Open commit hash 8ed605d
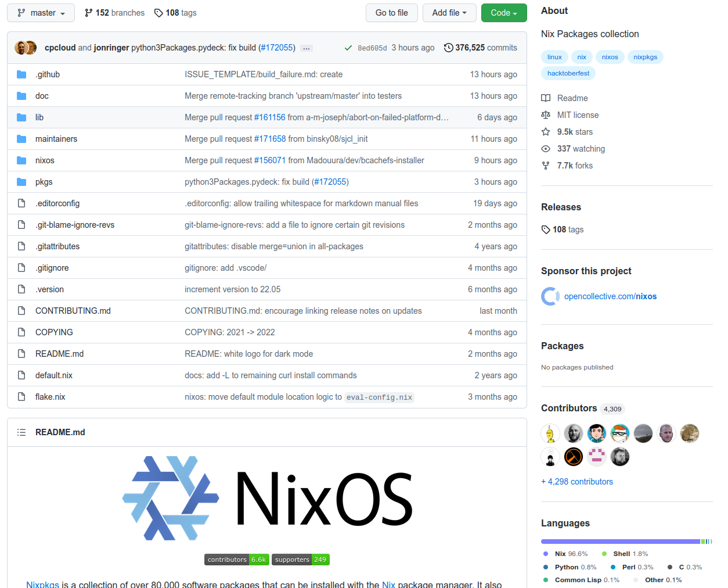The height and width of the screenshot is (588, 728). (x=372, y=48)
